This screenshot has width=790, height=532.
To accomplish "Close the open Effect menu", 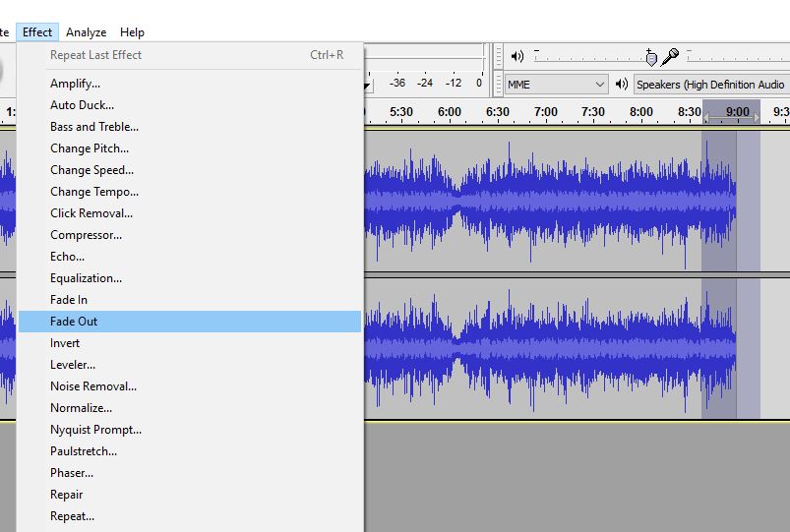I will (x=37, y=32).
